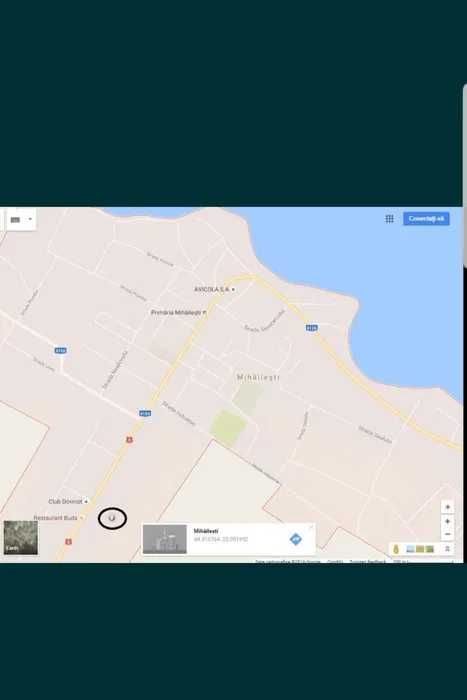Click bus stop icon near Strada label
This screenshot has width=467, height=700.
click(x=129, y=440)
